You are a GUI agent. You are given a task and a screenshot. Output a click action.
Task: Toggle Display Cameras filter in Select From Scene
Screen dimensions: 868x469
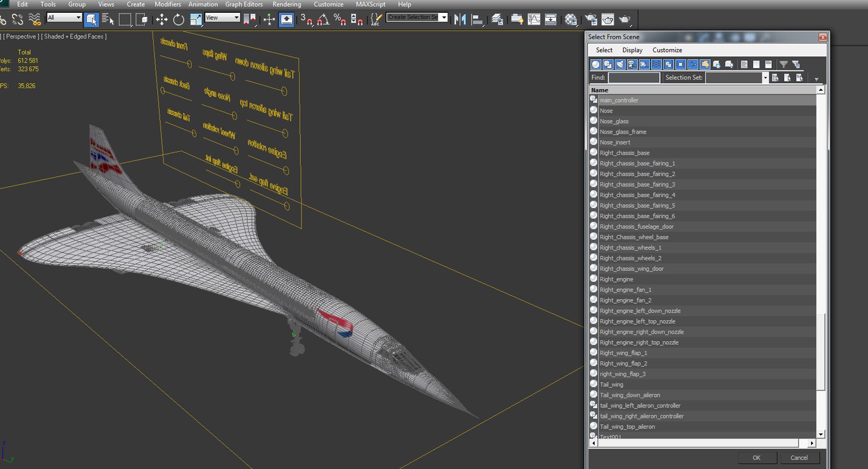(632, 64)
